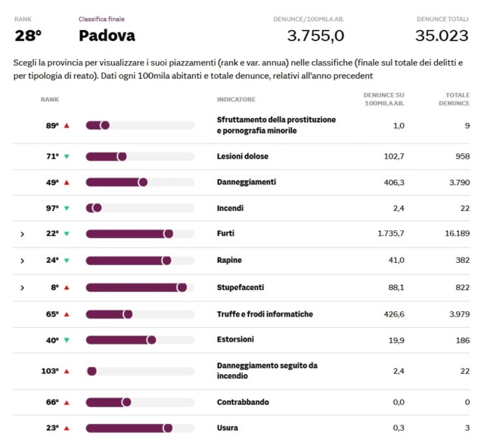Image resolution: width=484 pixels, height=448 pixels.
Task: Click the Lesioni dolose rank bar
Action: point(140,156)
